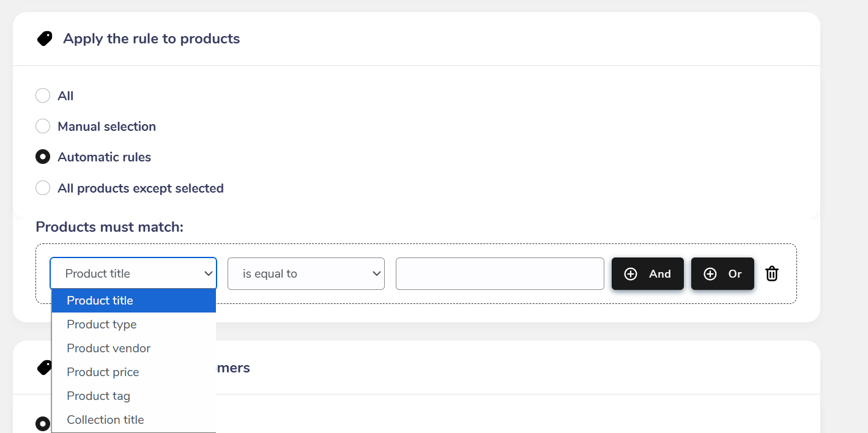This screenshot has height=433, width=868.
Task: Open the is equal to operator dropdown
Action: point(306,273)
